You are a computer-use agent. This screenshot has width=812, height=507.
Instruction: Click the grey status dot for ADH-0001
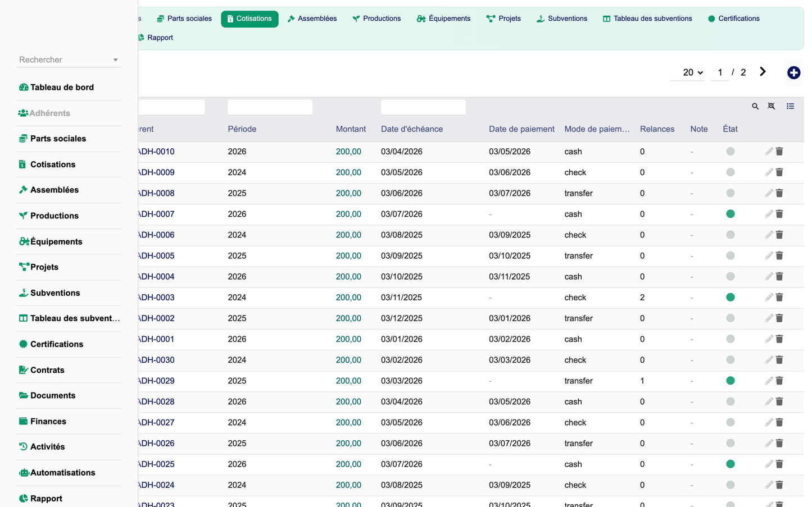(731, 339)
